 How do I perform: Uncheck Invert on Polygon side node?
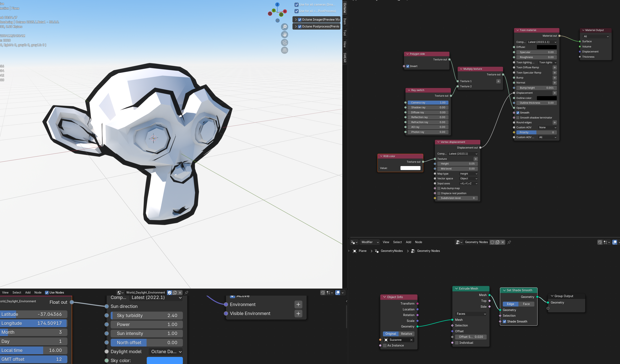(408, 66)
